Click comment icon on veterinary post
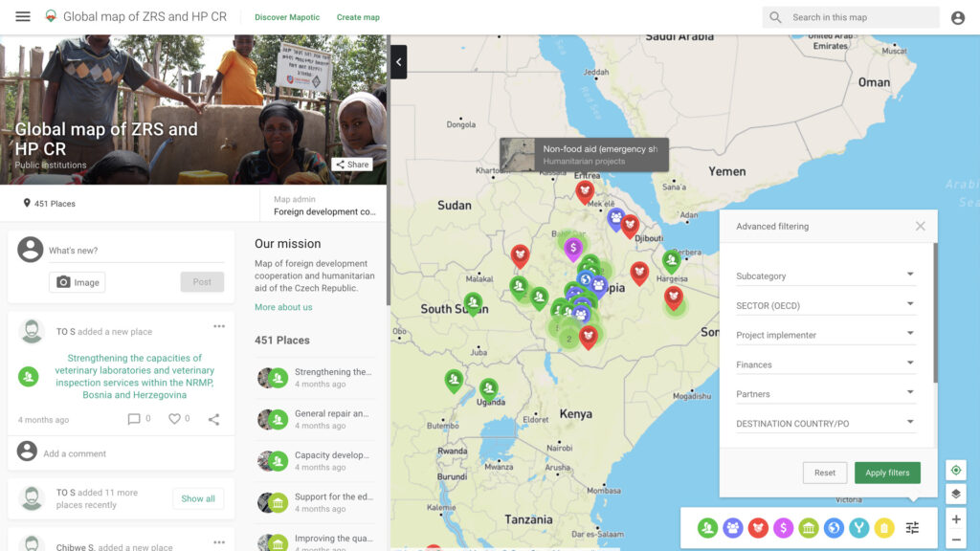Viewport: 980px width, 551px height. (x=134, y=419)
